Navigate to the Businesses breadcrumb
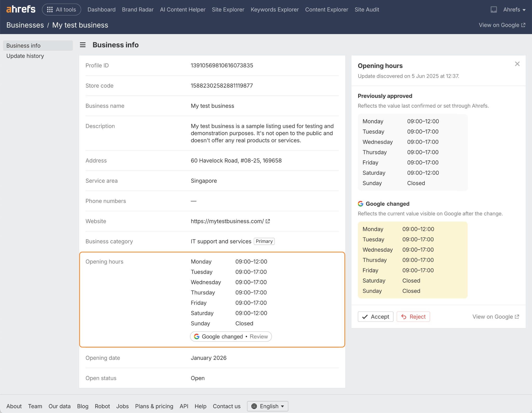This screenshot has height=413, width=532. click(x=25, y=25)
